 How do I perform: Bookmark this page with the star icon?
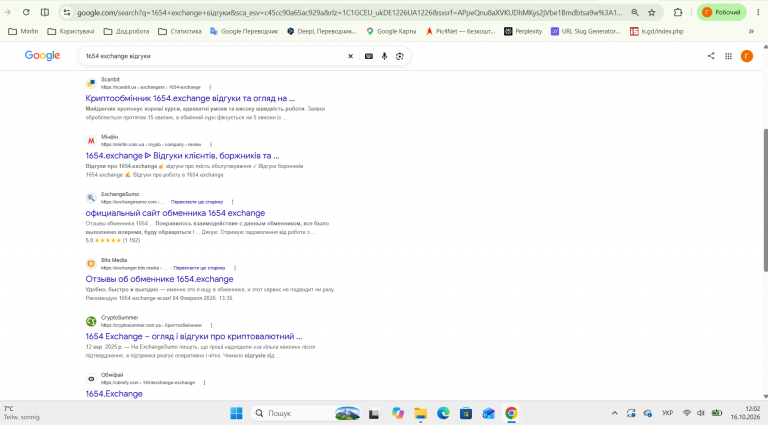(x=651, y=13)
